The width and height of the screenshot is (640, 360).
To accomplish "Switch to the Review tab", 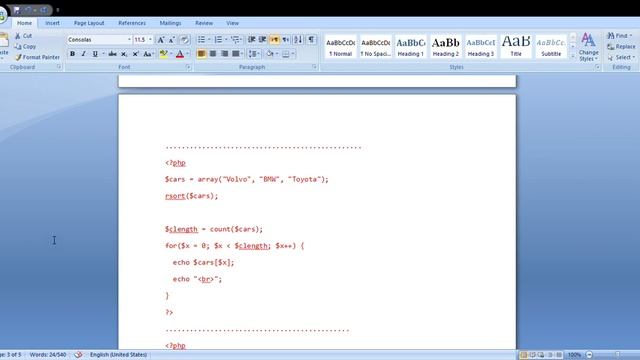I will (x=204, y=23).
